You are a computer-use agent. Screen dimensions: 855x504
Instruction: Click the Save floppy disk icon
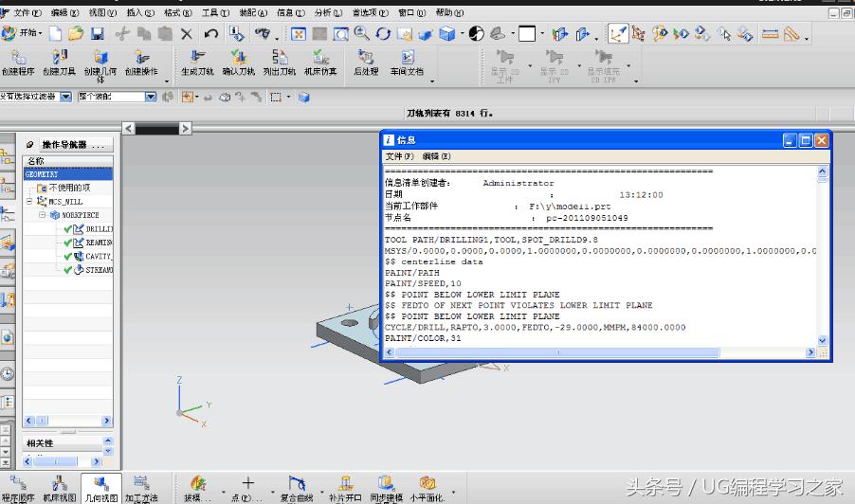click(x=97, y=33)
